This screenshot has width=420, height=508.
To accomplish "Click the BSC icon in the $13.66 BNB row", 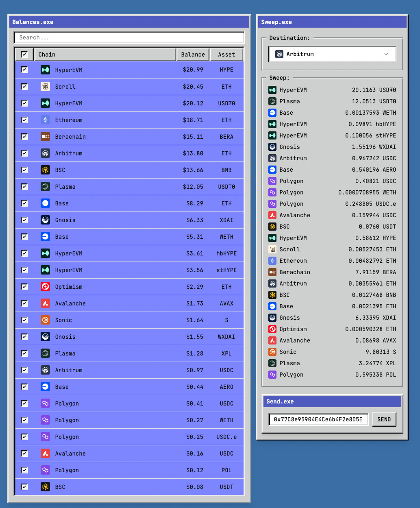I will (45, 170).
